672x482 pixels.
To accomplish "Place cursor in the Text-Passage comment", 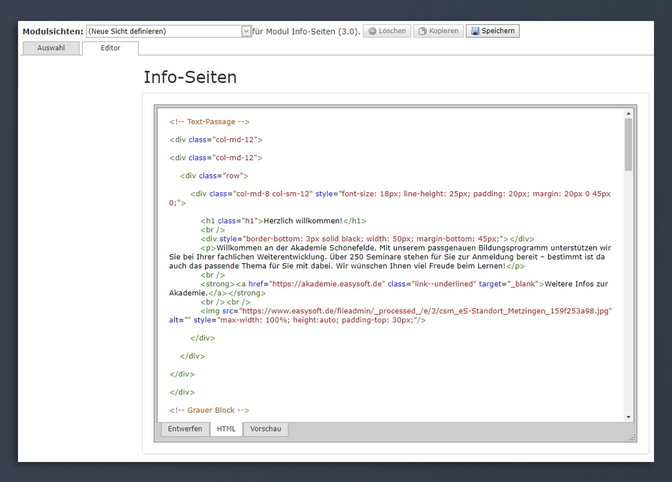I will pos(210,122).
